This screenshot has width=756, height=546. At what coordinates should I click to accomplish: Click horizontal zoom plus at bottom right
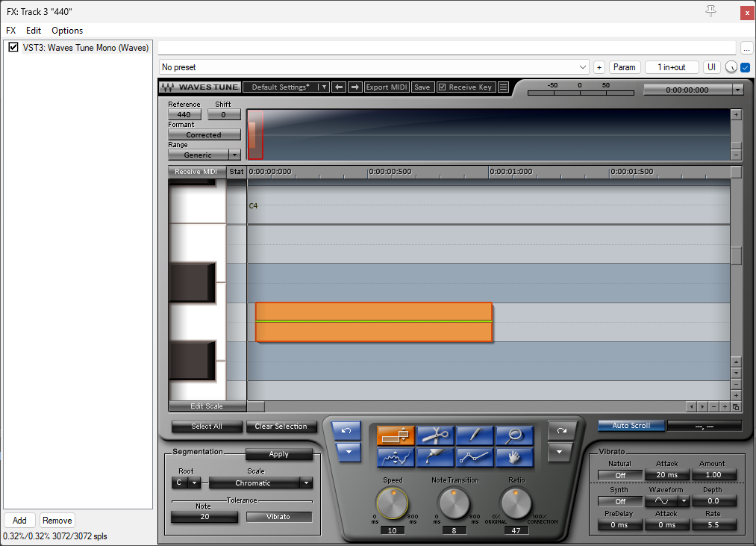pyautogui.click(x=725, y=407)
